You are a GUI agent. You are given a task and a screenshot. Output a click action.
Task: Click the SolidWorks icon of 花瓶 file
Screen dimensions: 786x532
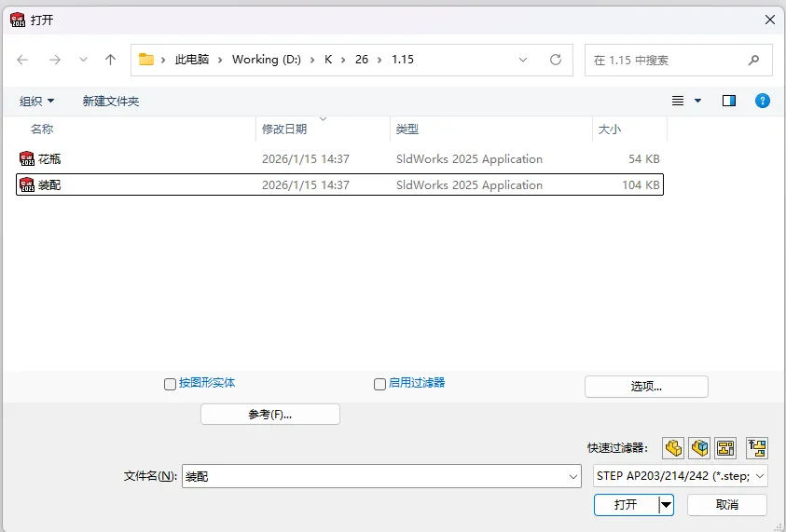coord(26,158)
